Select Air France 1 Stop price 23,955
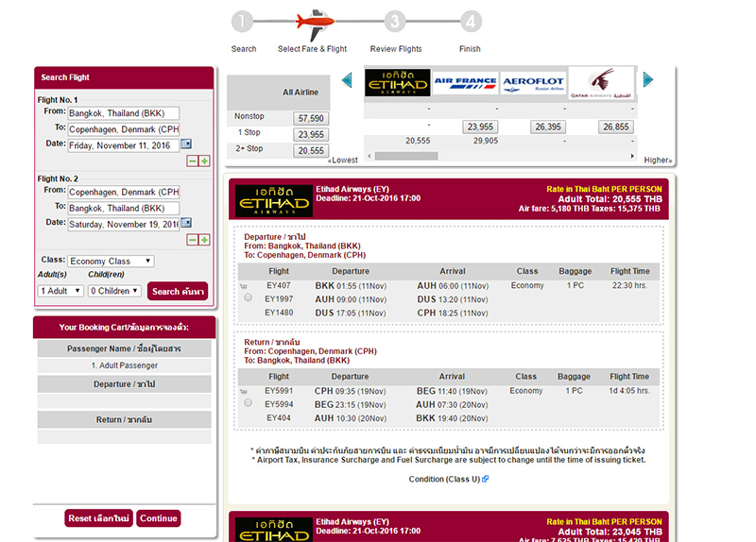756x542 pixels. [480, 127]
